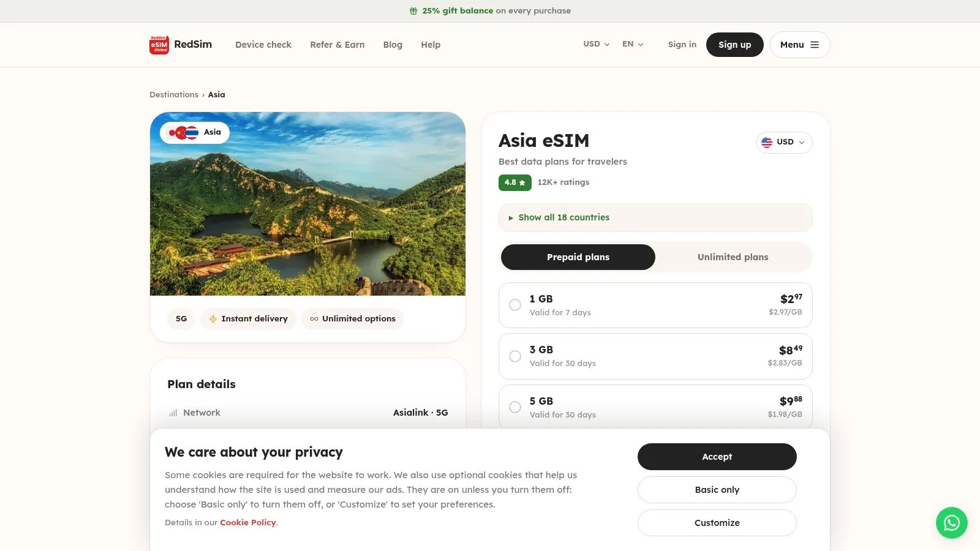
Task: Open the EN language dropdown
Action: pyautogui.click(x=633, y=44)
